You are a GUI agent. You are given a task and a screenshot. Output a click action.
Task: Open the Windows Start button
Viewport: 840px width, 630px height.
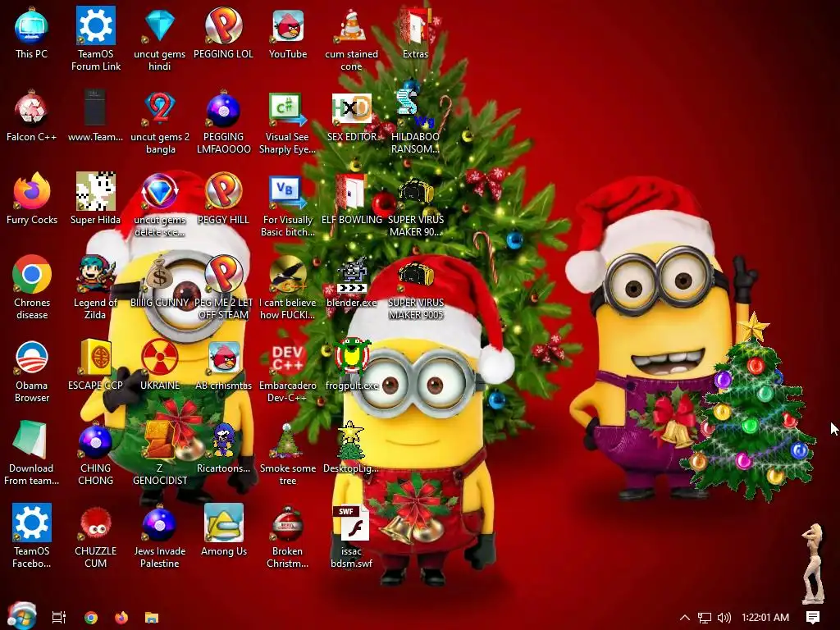22,616
